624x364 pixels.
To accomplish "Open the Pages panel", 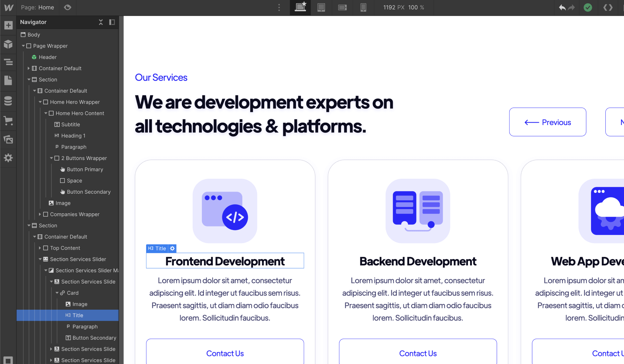I will click(x=8, y=80).
